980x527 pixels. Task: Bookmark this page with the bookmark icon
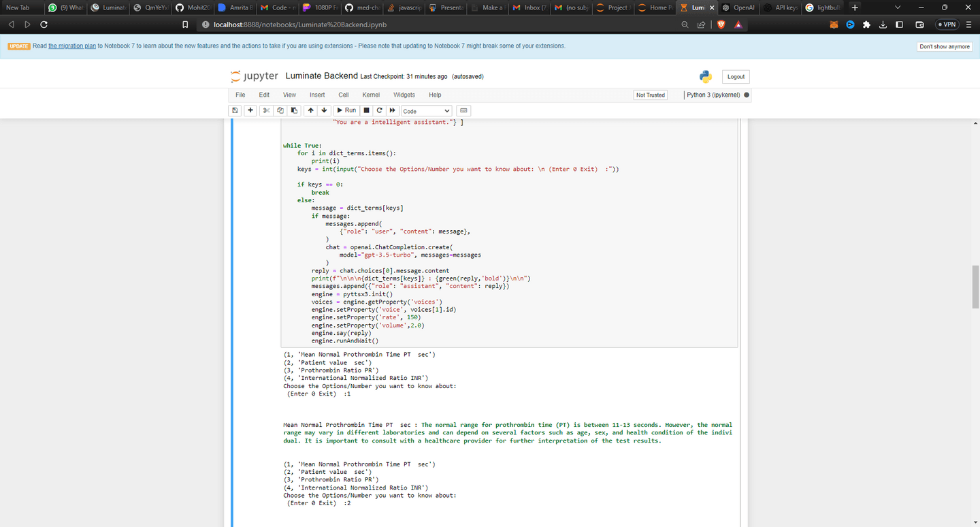[185, 25]
